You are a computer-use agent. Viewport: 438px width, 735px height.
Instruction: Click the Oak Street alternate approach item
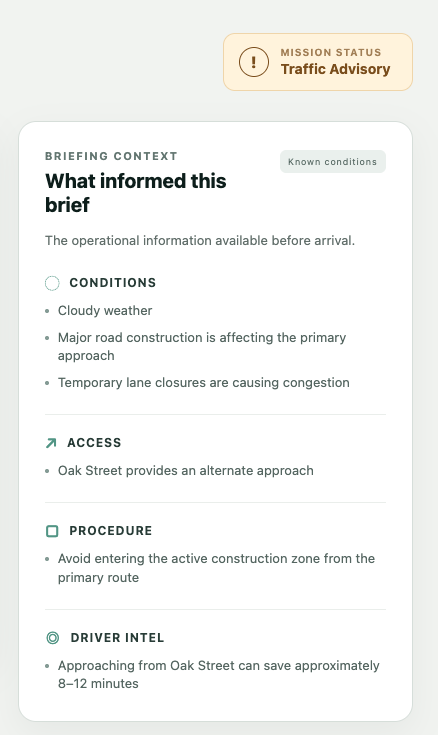point(186,471)
